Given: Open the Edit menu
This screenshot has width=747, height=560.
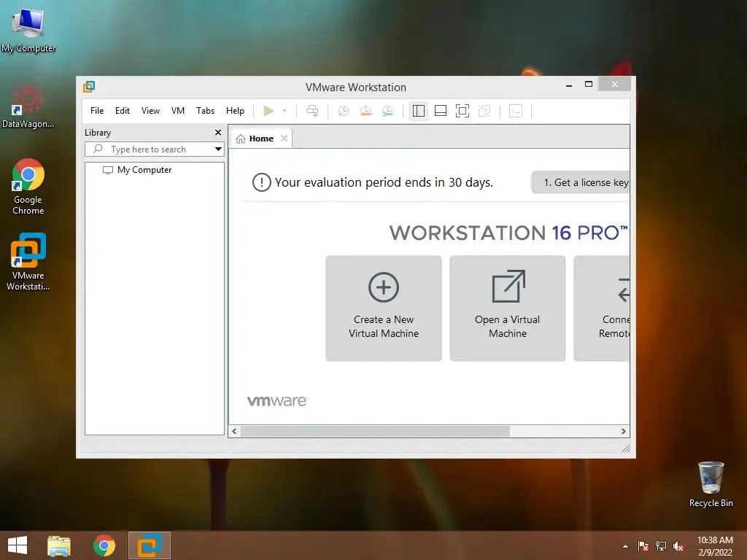Looking at the screenshot, I should tap(123, 111).
